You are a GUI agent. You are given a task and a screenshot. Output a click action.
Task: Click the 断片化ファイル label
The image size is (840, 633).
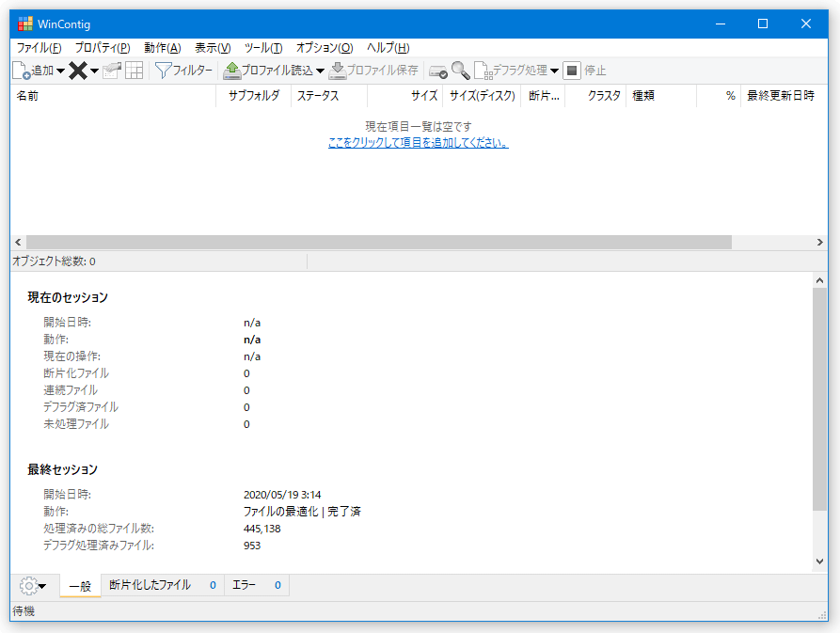tap(76, 373)
